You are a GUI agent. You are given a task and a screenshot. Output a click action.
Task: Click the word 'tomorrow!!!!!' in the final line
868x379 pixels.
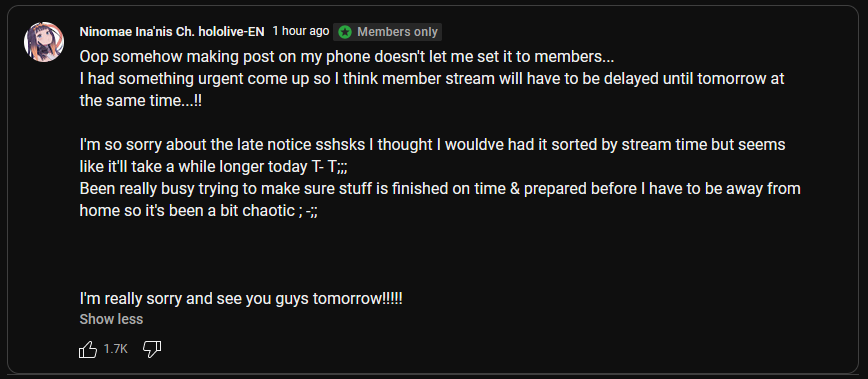[358, 299]
